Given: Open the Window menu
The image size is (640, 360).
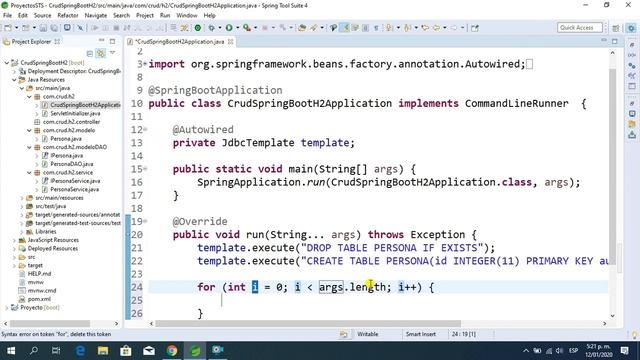Looking at the screenshot, I should (x=187, y=16).
